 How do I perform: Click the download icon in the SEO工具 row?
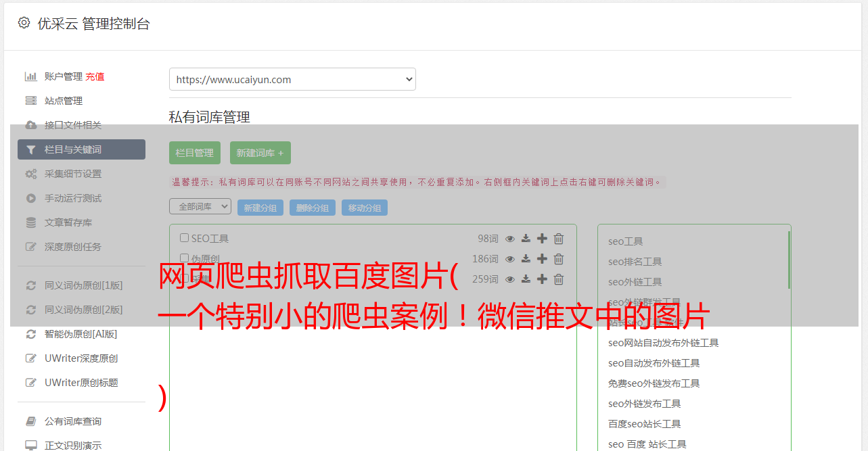[x=526, y=239]
